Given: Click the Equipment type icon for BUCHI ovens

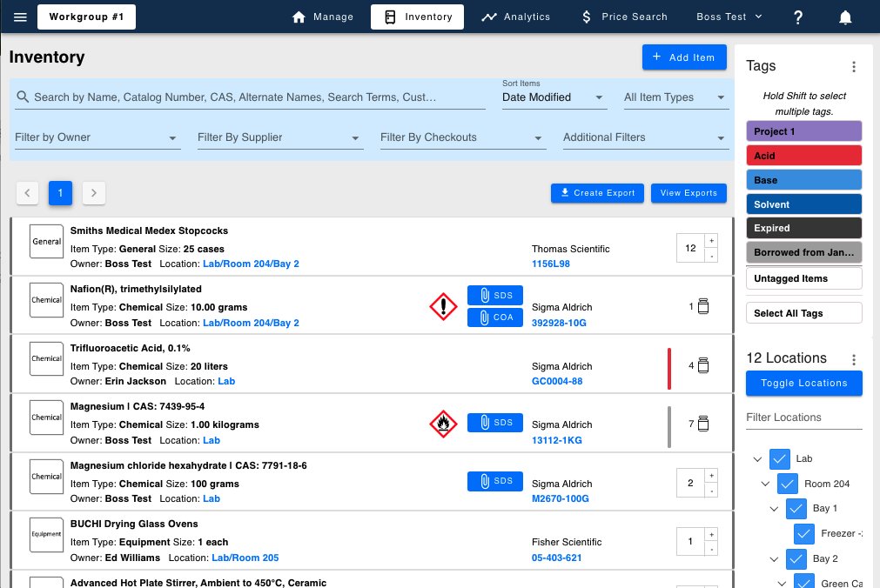Looking at the screenshot, I should point(47,535).
